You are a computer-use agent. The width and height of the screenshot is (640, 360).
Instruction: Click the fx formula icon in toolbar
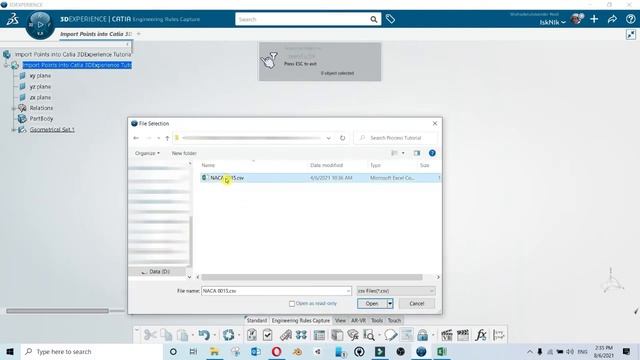[481, 335]
